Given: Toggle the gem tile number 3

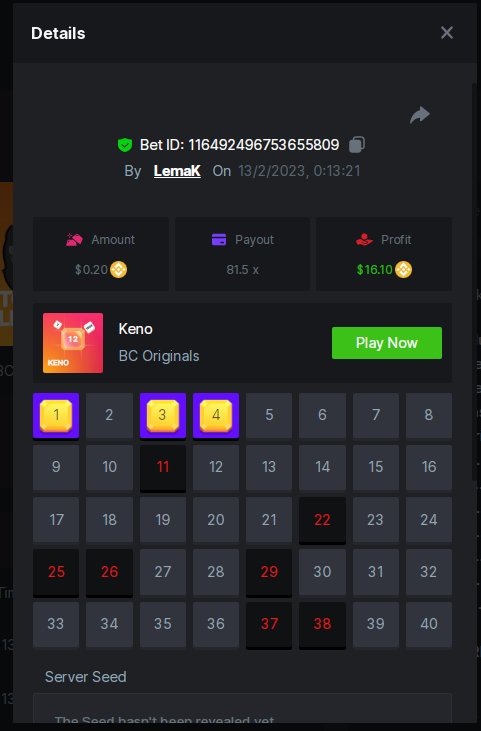Looking at the screenshot, I should (163, 415).
